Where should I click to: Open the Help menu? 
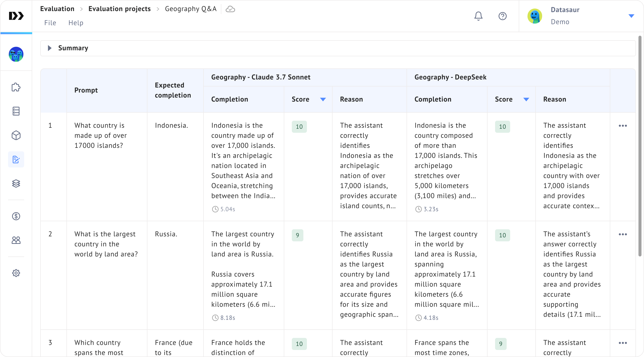point(76,23)
